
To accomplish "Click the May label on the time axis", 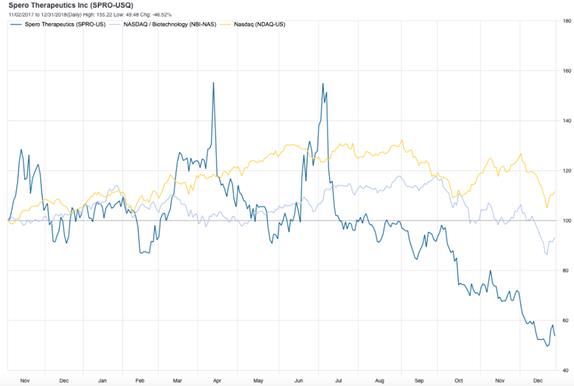I will coord(258,381).
